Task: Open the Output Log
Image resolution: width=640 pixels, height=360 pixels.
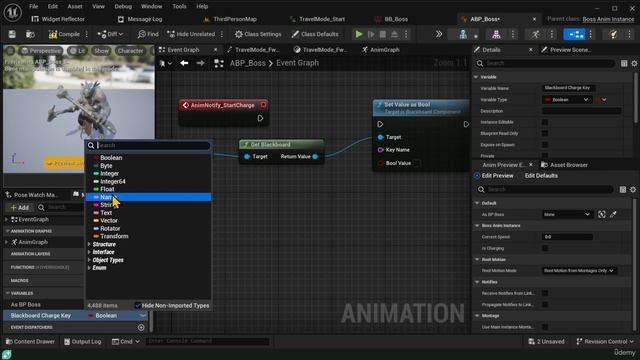Action: tap(82, 342)
